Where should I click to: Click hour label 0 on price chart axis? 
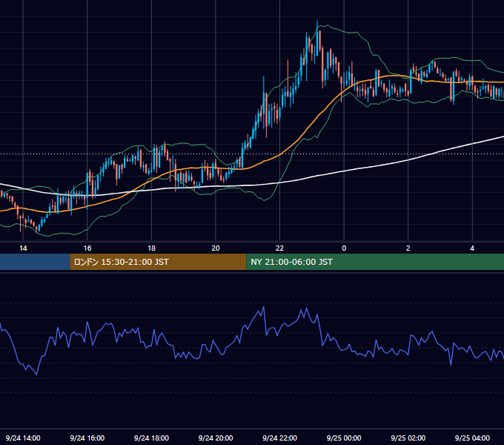pyautogui.click(x=344, y=248)
